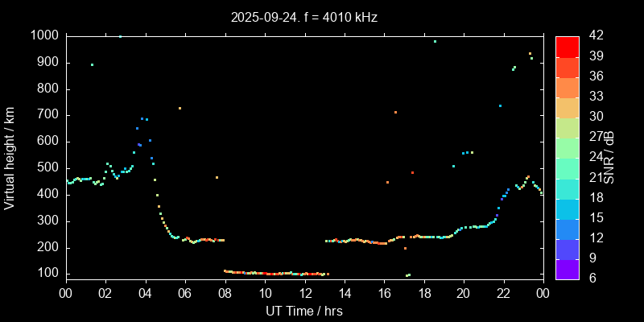The height and width of the screenshot is (322, 644).
Task: Click the orange-red point near 710 km after 16 hrs
Action: tap(395, 112)
